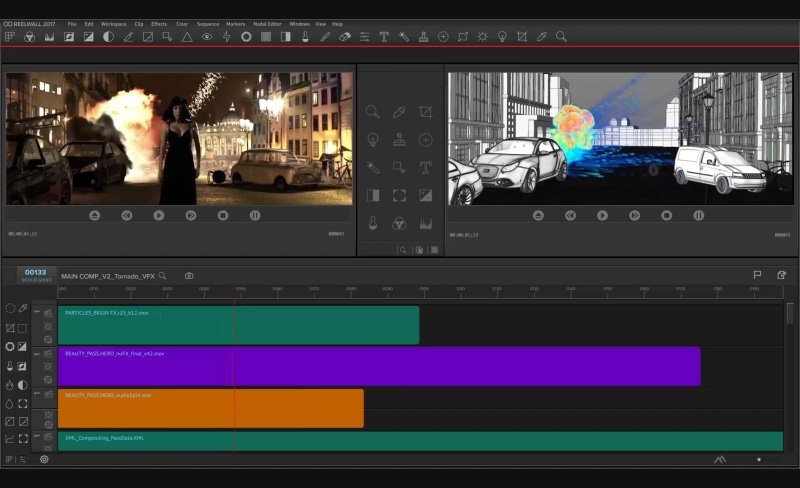Open the Sequence menu
Viewport: 800px width, 488px height.
[x=208, y=23]
